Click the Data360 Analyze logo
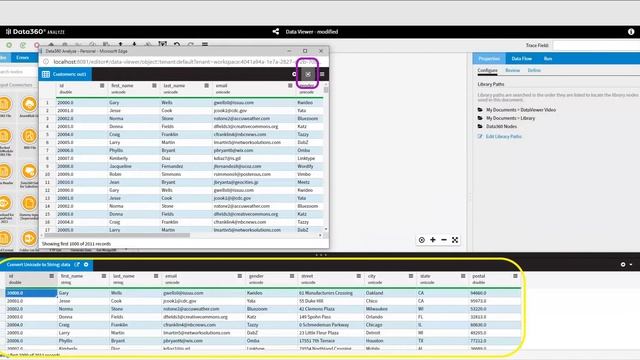This screenshot has height=360, width=640. [x=35, y=31]
